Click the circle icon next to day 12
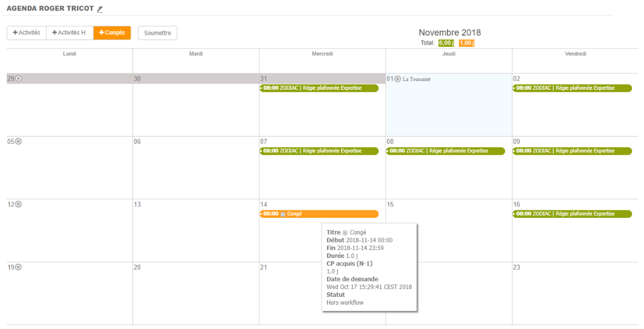 coord(19,204)
